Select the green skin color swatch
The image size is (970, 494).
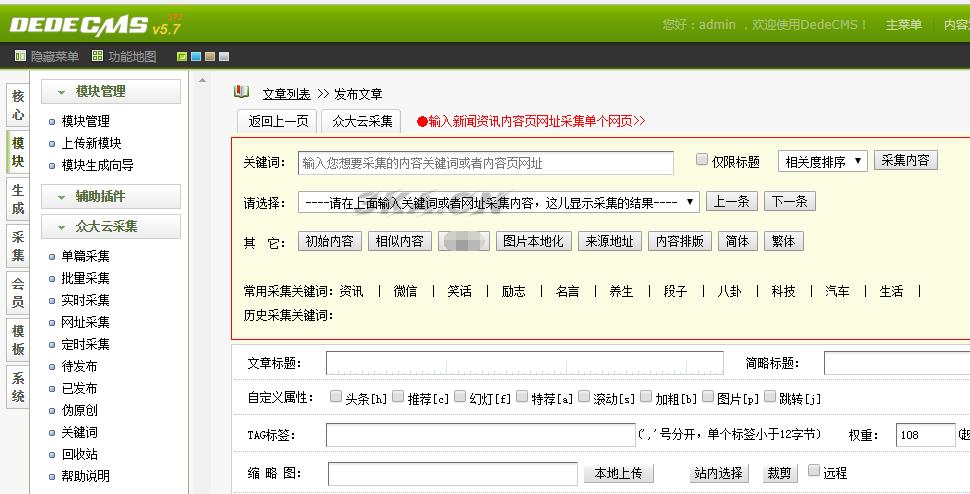182,57
